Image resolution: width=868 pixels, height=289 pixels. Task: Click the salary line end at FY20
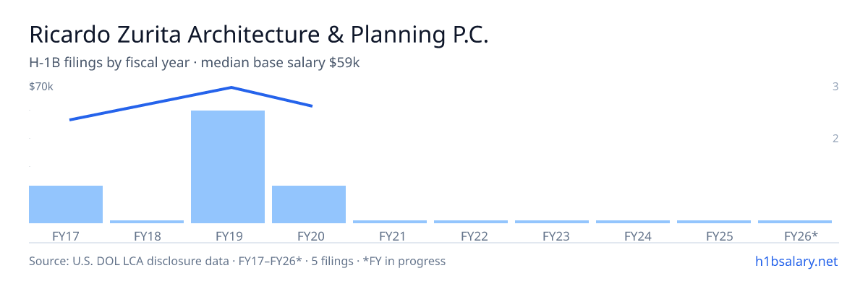(312, 106)
